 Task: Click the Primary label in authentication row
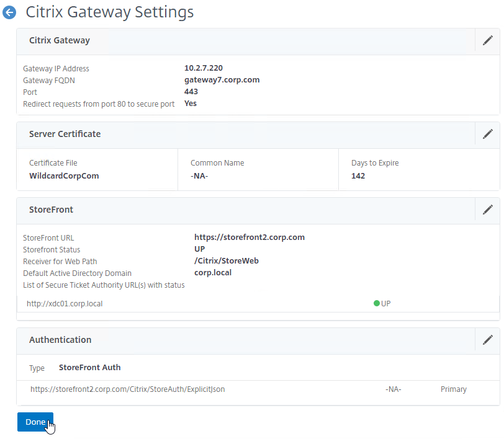click(454, 389)
